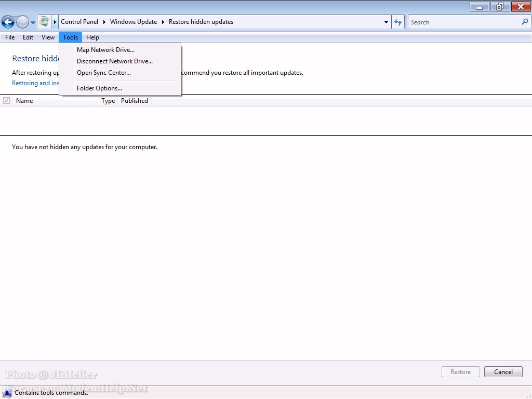The image size is (532, 399).
Task: Close the open Tools menu
Action: click(x=70, y=37)
